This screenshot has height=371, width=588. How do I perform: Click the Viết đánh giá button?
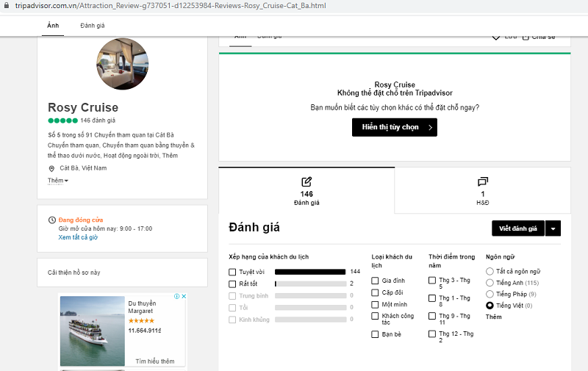(x=518, y=228)
